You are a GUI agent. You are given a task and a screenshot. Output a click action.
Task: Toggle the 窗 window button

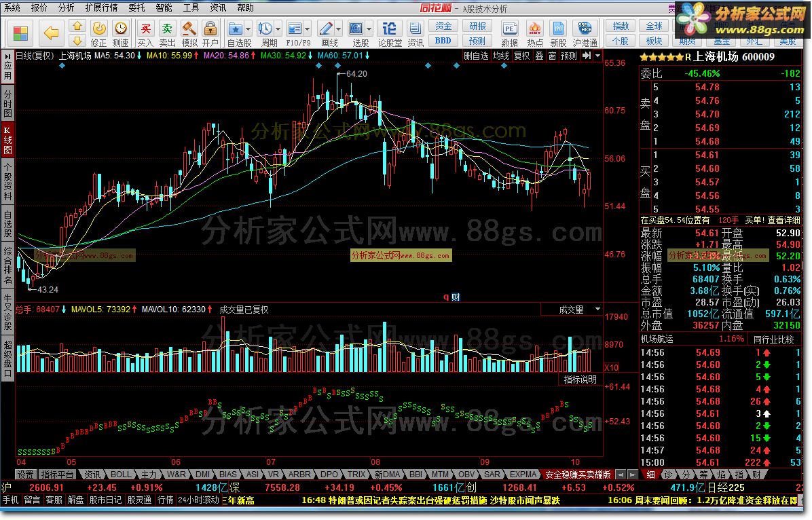point(552,56)
